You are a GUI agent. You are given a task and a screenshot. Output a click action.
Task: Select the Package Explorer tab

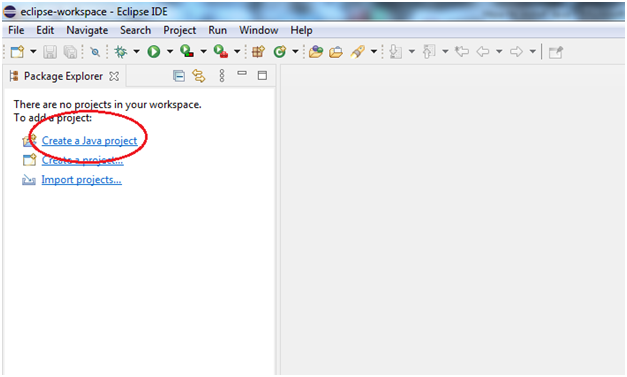click(x=63, y=76)
